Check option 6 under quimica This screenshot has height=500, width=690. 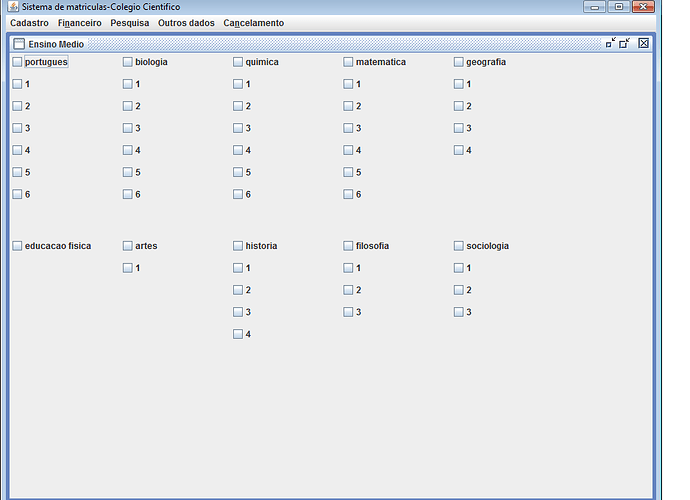point(242,194)
